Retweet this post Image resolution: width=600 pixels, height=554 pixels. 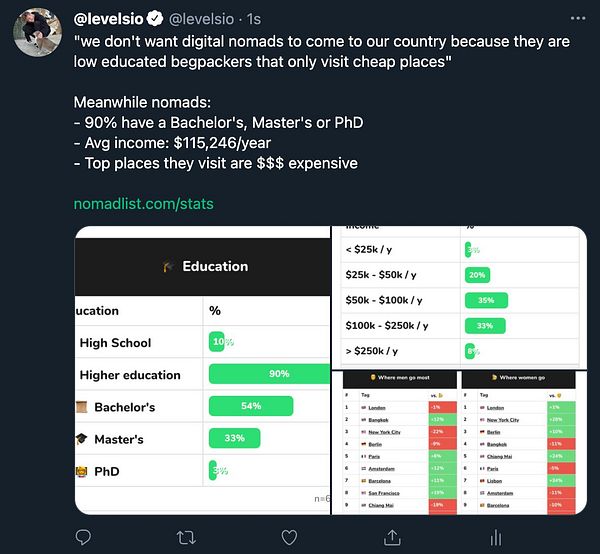tap(186, 538)
